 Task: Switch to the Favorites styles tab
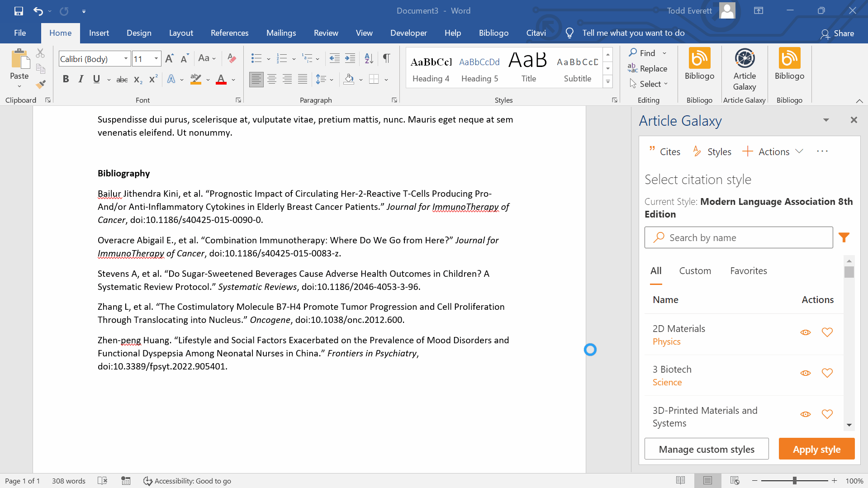749,271
